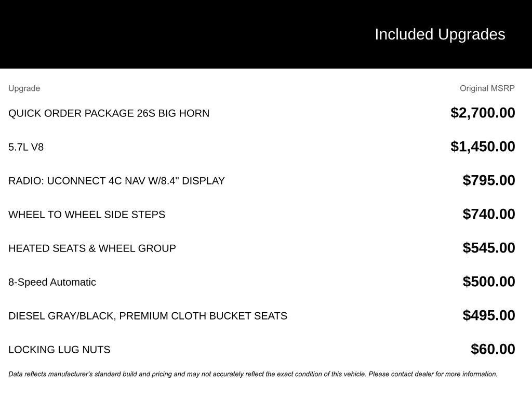
Task: Select Heated Seats & Wheel Group
Action: (92, 248)
